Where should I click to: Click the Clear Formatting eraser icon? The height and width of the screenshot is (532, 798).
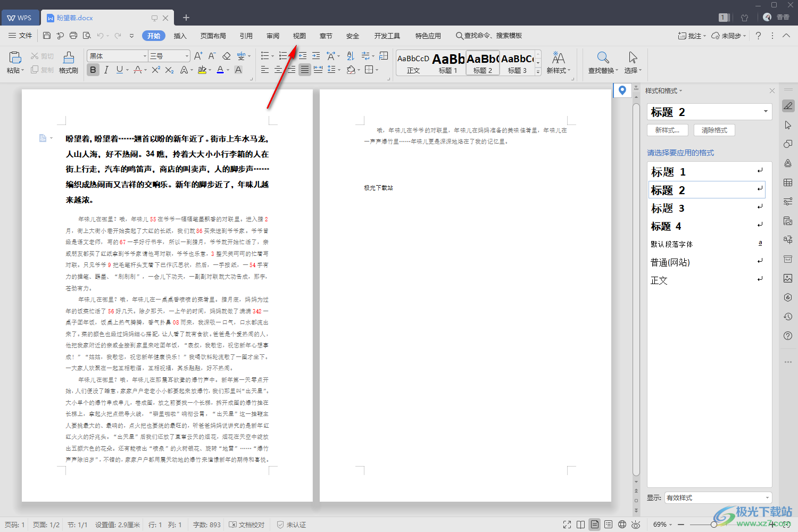pyautogui.click(x=226, y=56)
